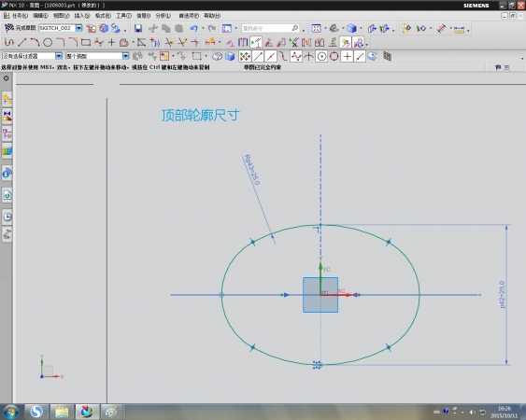The width and height of the screenshot is (526, 420).
Task: Click the Windows Start button
Action: tap(10, 412)
